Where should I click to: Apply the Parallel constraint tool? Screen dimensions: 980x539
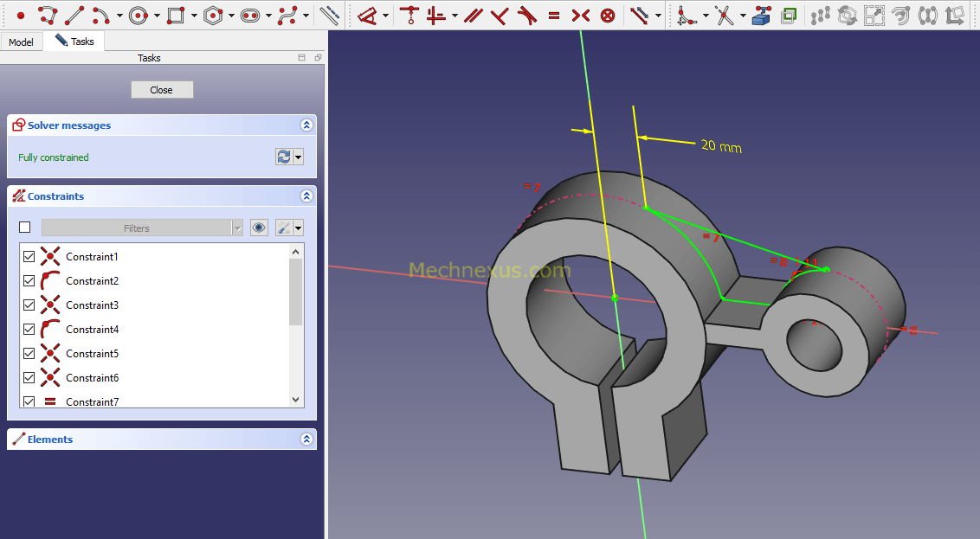(473, 16)
